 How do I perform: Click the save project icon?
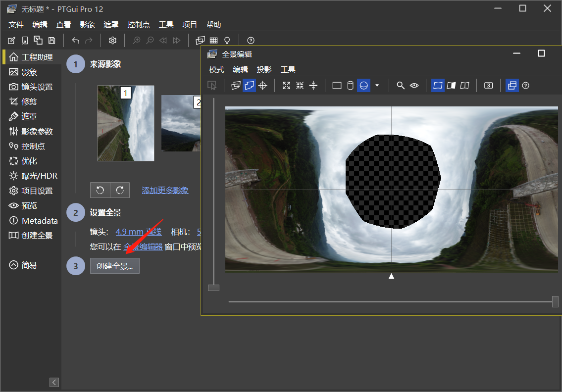[x=52, y=40]
